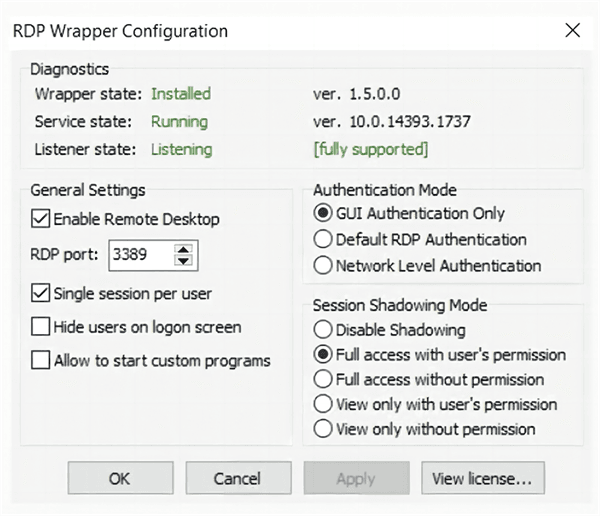Image resolution: width=600 pixels, height=516 pixels.
Task: Choose Default RDP Authentication mode
Action: [323, 239]
